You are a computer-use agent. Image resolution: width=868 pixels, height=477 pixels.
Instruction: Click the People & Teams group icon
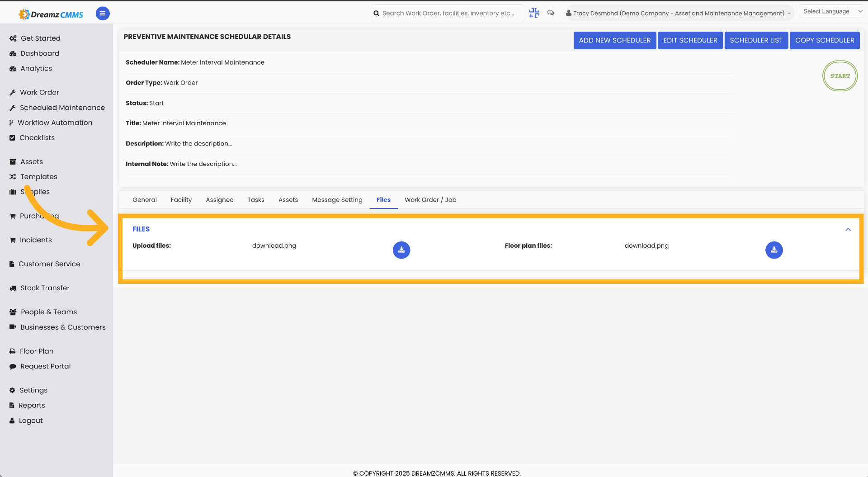pos(13,312)
